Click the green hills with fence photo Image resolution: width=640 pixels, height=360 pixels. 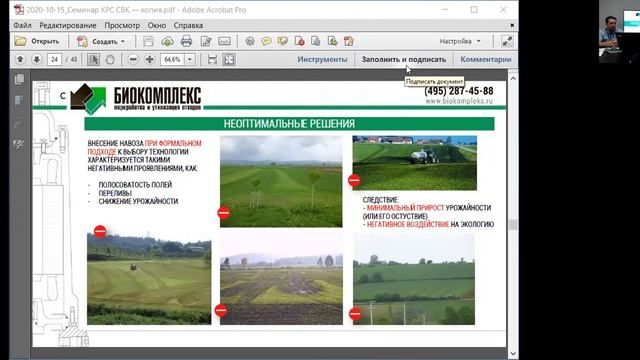[414, 279]
